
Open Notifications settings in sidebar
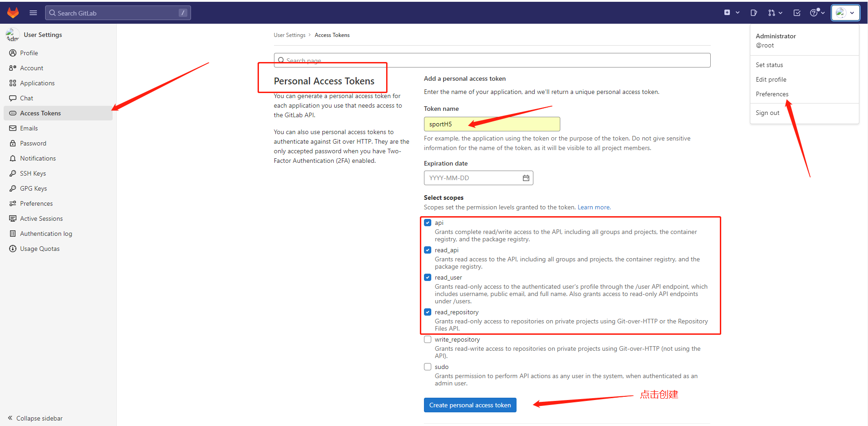[38, 158]
